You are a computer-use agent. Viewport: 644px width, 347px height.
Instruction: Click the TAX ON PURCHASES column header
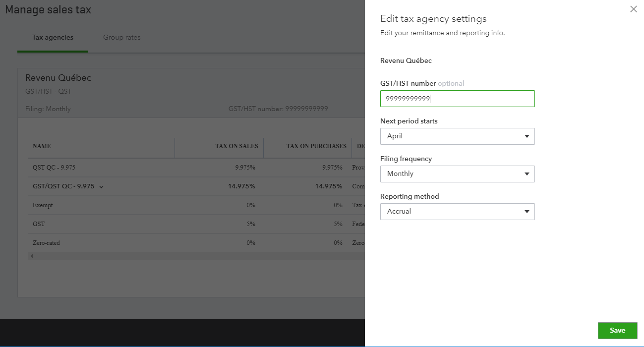pos(316,146)
